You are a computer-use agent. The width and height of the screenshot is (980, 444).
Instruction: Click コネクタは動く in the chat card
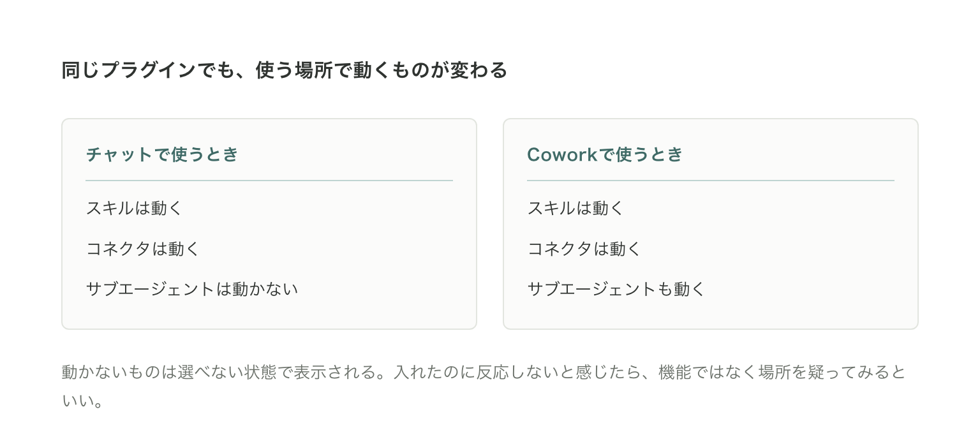click(143, 249)
